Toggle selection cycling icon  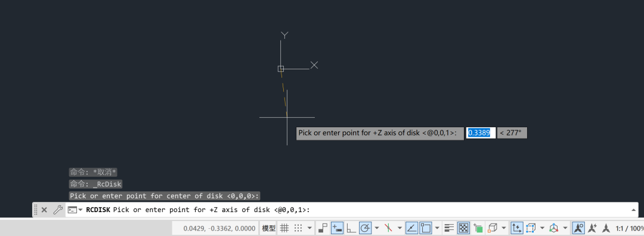click(478, 228)
